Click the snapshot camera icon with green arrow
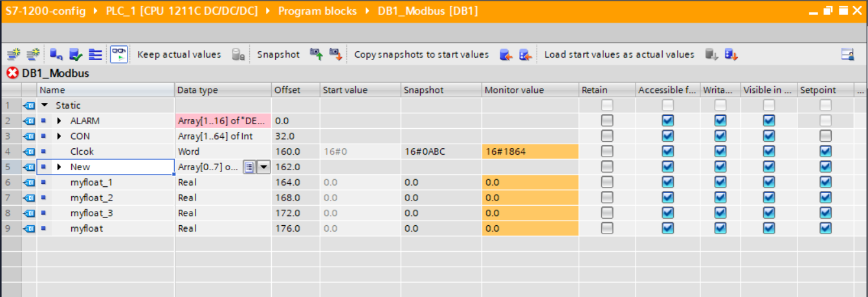 316,54
